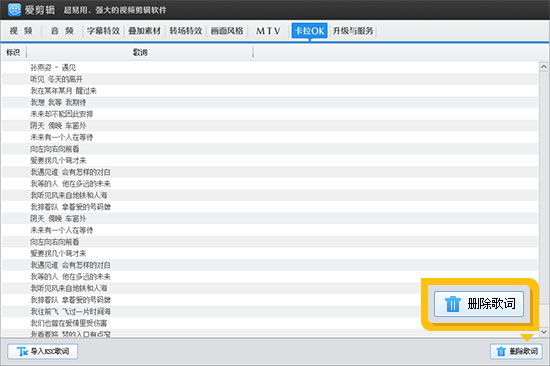Open the 画面风格 tab
550x366 pixels.
[x=227, y=31]
